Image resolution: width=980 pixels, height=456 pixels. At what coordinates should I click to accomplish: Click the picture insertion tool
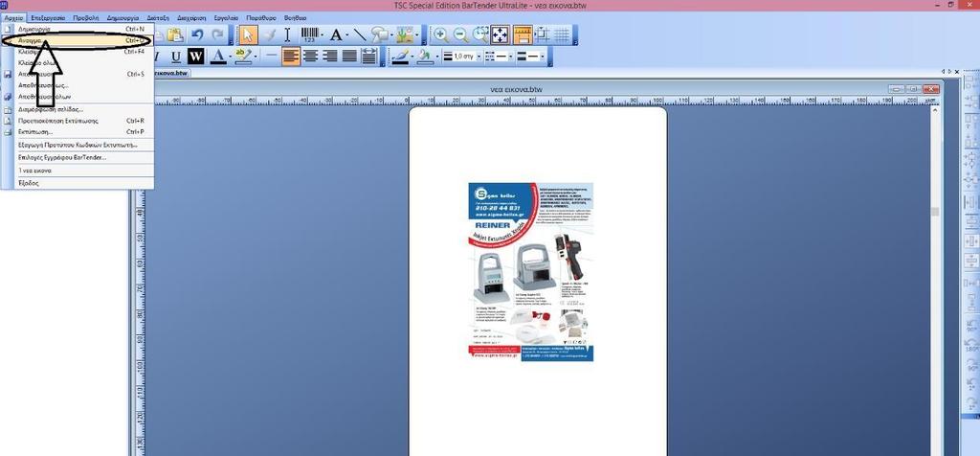click(406, 35)
